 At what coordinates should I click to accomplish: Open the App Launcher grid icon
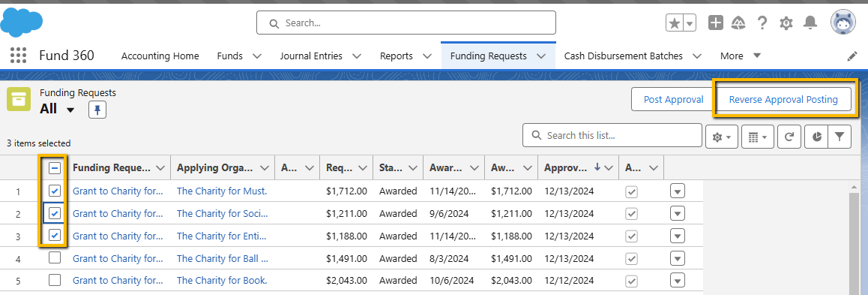19,56
